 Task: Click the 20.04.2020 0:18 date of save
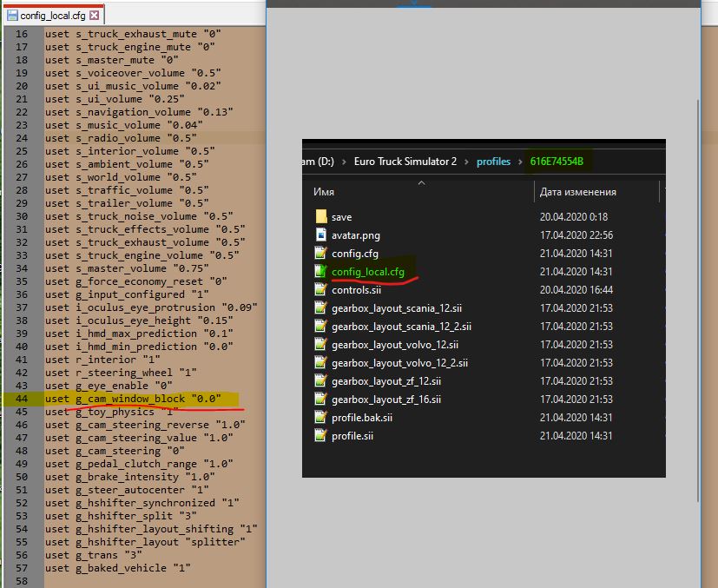point(573,216)
